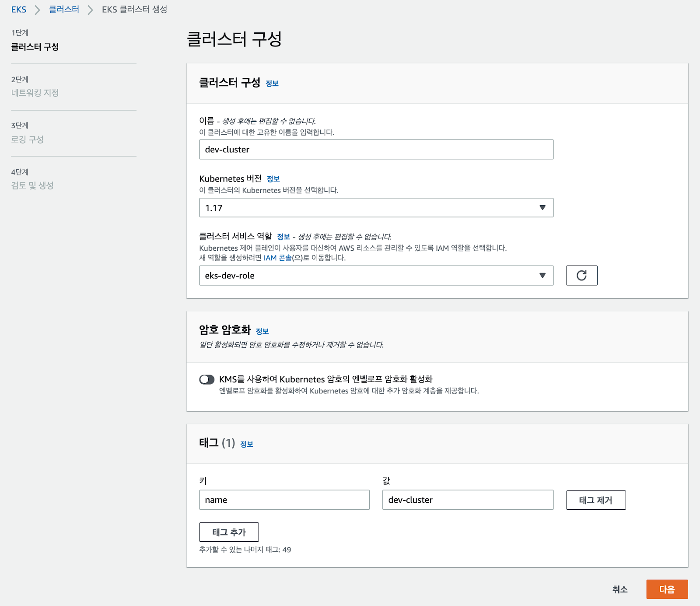Click the cluster name field dev-cluster
Image resolution: width=700 pixels, height=606 pixels.
376,150
